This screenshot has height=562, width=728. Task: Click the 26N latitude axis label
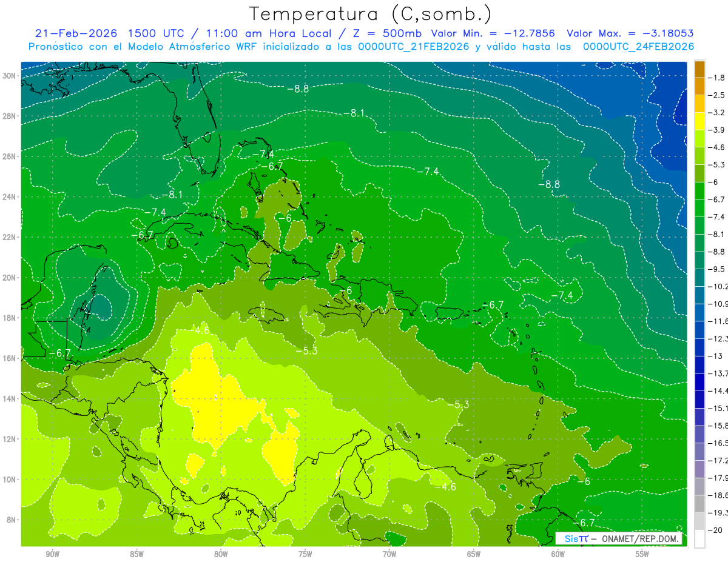(10, 156)
